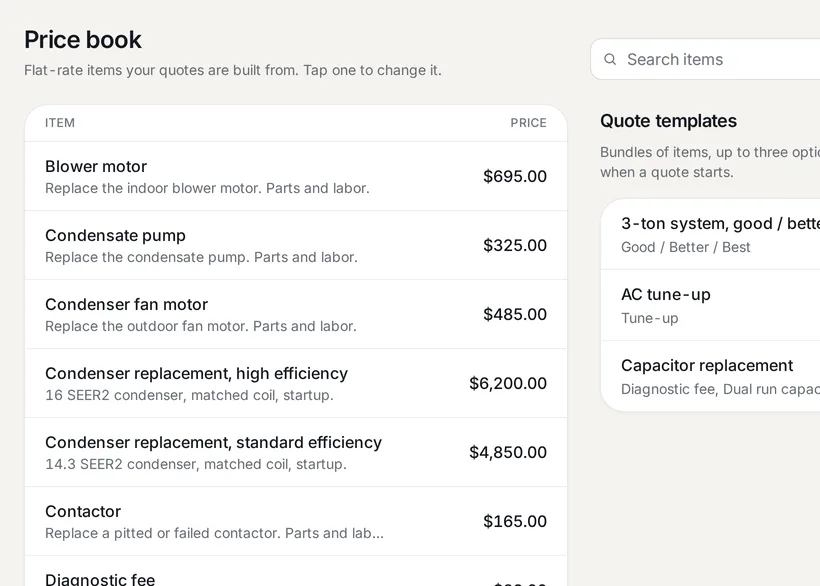Open the Condensate pump item

(296, 245)
